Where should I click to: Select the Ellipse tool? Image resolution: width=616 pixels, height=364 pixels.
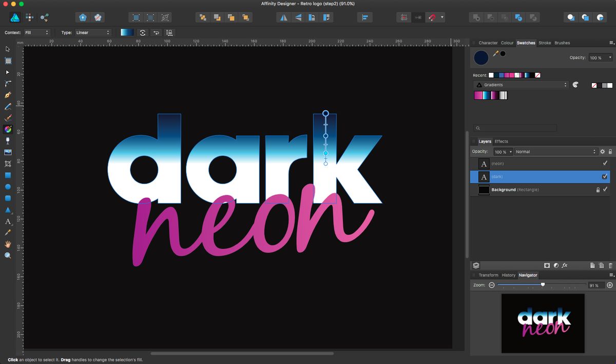click(x=8, y=186)
